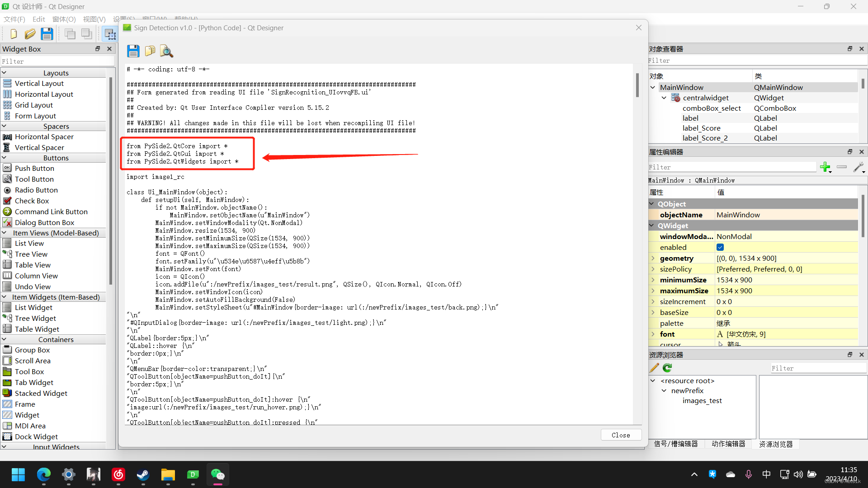This screenshot has width=868, height=488.
Task: Open WeChat from the taskbar
Action: pyautogui.click(x=217, y=474)
